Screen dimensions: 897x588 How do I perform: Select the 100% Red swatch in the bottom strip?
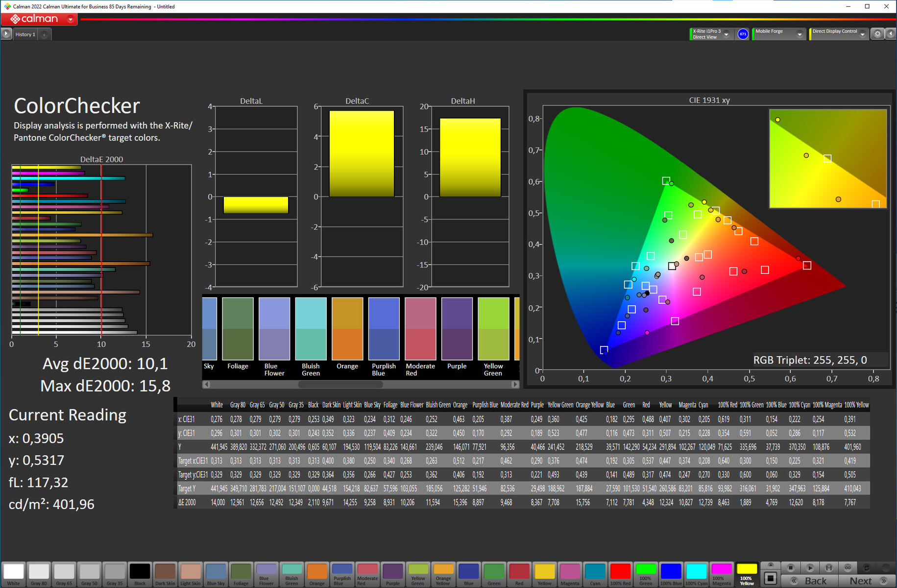(x=620, y=574)
